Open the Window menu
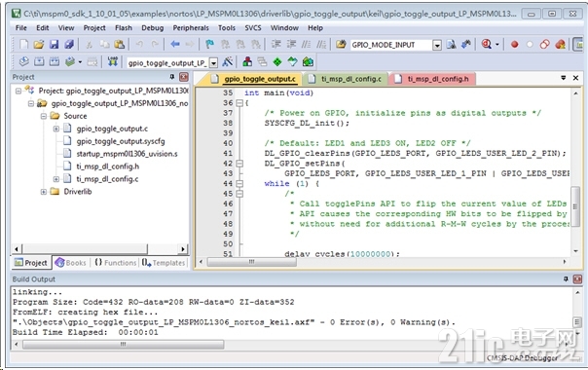 pyautogui.click(x=284, y=28)
